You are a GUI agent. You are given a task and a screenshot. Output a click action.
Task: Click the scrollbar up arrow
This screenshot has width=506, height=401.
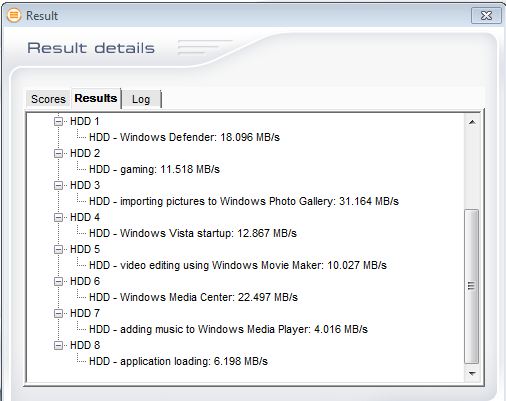(472, 122)
